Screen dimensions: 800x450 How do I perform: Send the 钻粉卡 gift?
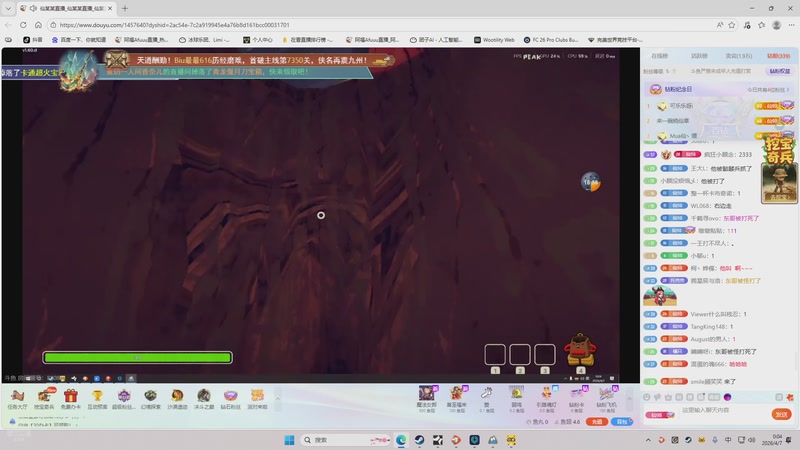[x=577, y=398]
